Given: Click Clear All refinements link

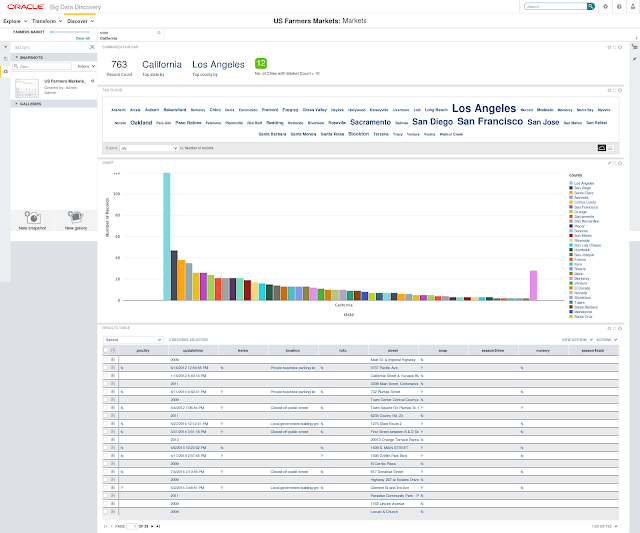Looking at the screenshot, I should [x=83, y=38].
